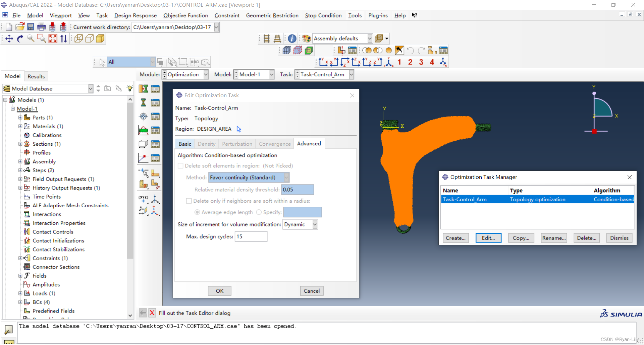The image size is (644, 345).
Task: Click the New Model Database icon
Action: point(9,27)
